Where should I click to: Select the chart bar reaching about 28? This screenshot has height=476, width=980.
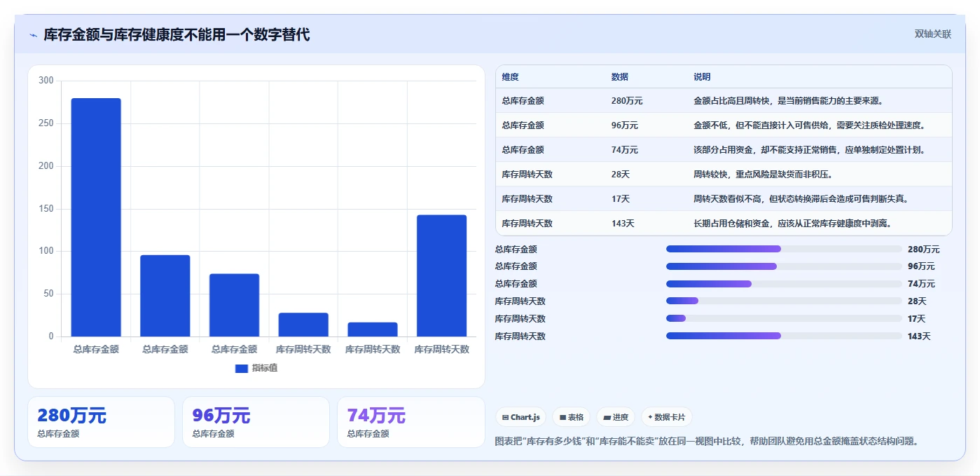pyautogui.click(x=303, y=325)
